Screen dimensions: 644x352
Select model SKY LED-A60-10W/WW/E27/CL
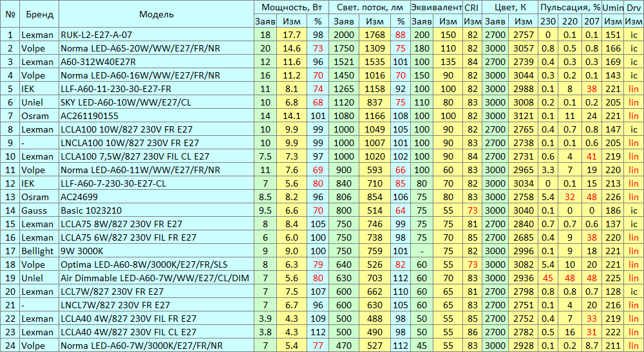(x=156, y=102)
